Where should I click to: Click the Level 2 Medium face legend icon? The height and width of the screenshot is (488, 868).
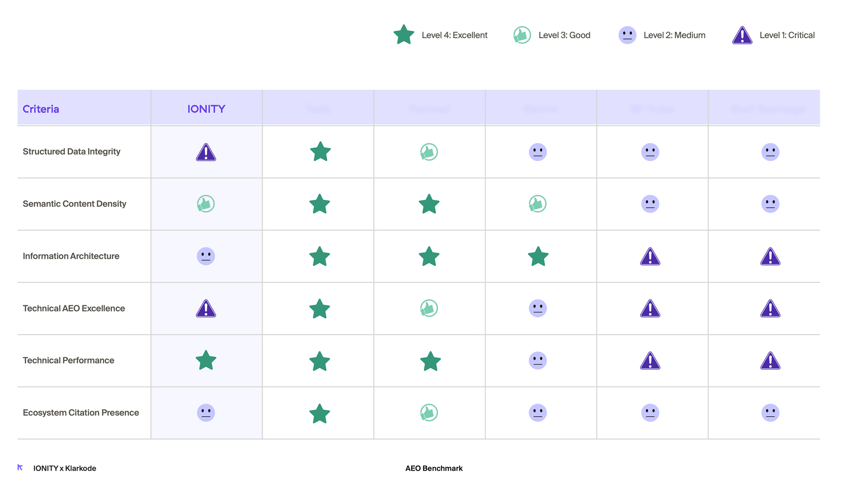pos(627,35)
